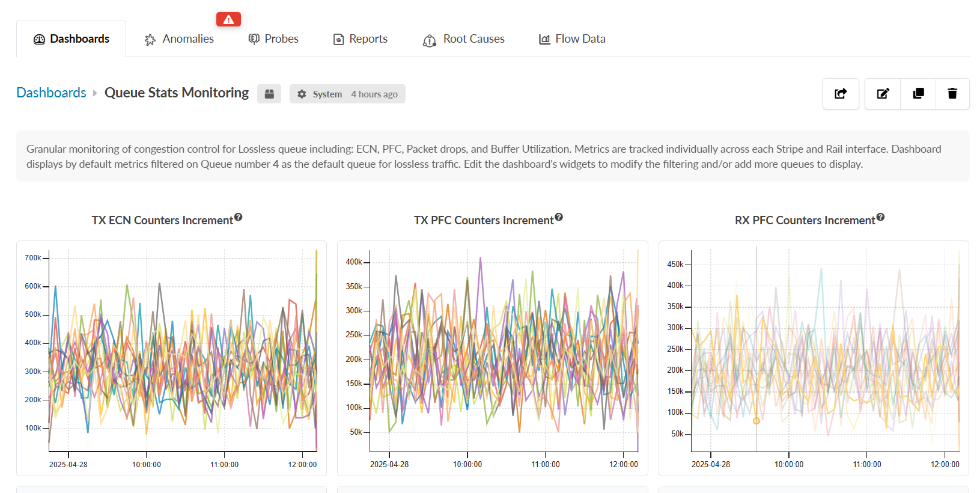Click the edit dashboard pencil icon
Image resolution: width=980 pixels, height=493 pixels.
[883, 94]
